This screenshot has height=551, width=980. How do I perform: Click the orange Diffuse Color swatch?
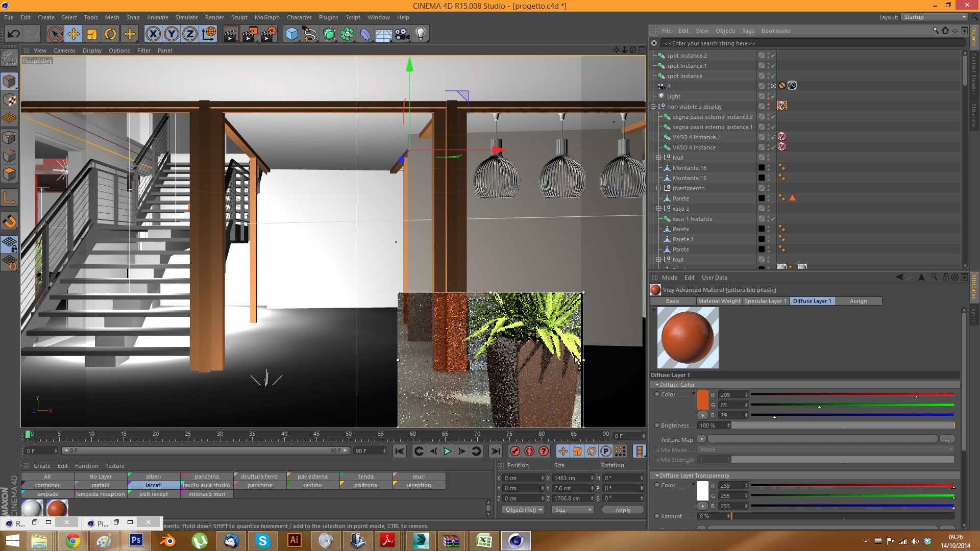(x=702, y=399)
